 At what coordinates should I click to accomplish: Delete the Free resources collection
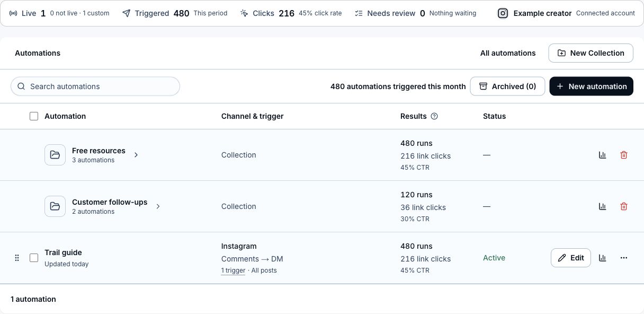(624, 155)
